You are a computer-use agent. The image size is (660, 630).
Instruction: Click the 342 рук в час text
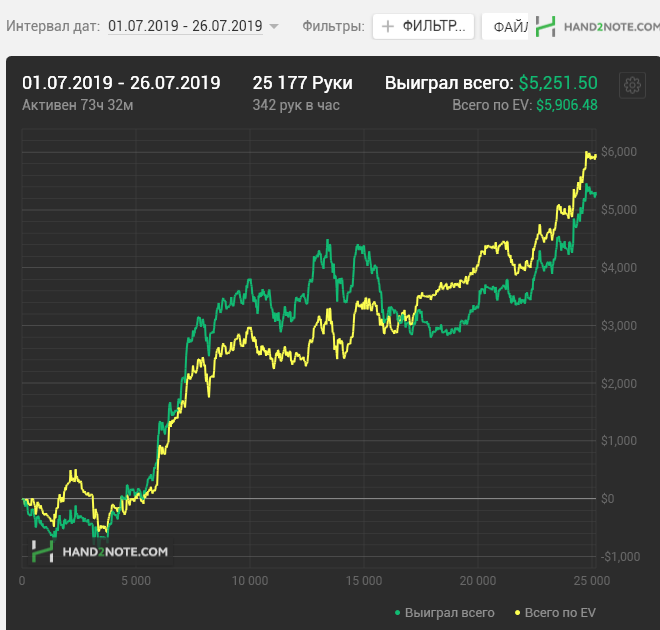point(296,105)
